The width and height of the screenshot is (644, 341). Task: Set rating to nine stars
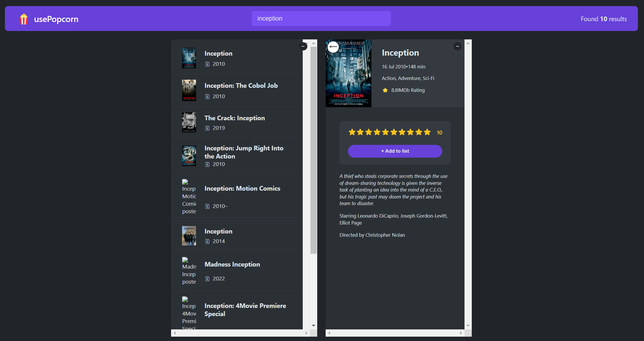[419, 132]
